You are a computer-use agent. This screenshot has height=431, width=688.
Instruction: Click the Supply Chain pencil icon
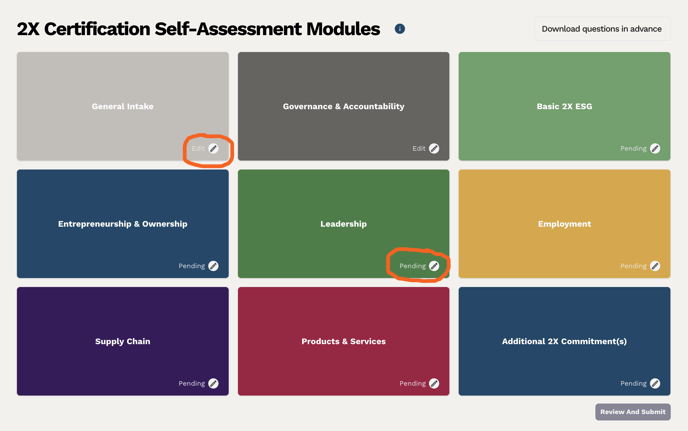click(213, 383)
